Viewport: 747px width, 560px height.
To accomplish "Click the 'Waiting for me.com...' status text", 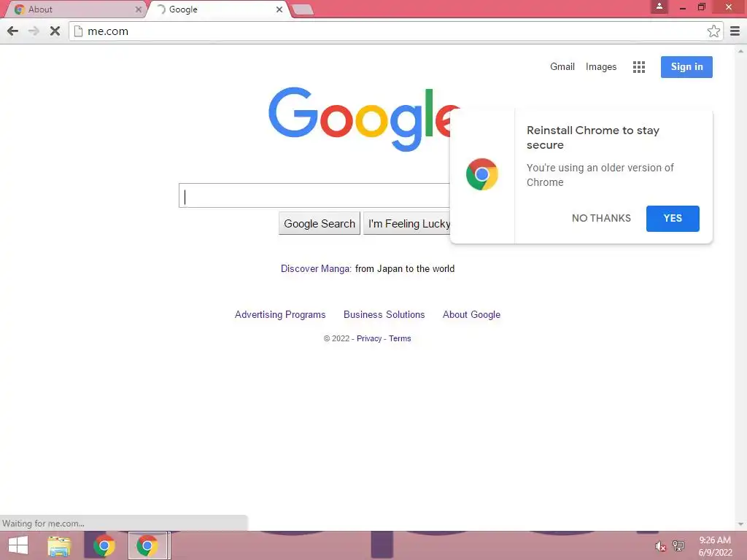I will [43, 524].
